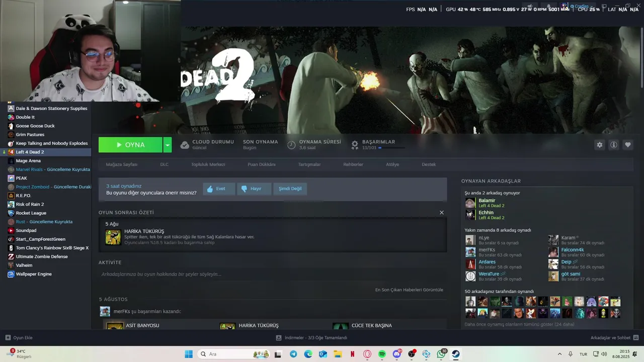Image resolution: width=644 pixels, height=362 pixels.
Task: Click the Soundpad app icon
Action: coord(11,230)
